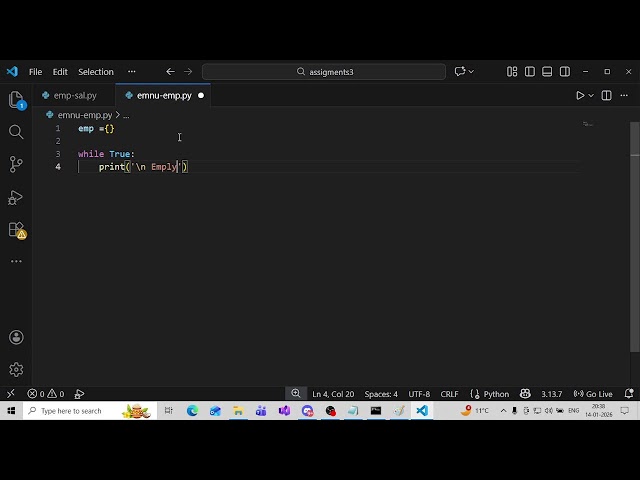640x480 pixels.
Task: Click the editor vertical scrollbar
Action: [x=635, y=237]
